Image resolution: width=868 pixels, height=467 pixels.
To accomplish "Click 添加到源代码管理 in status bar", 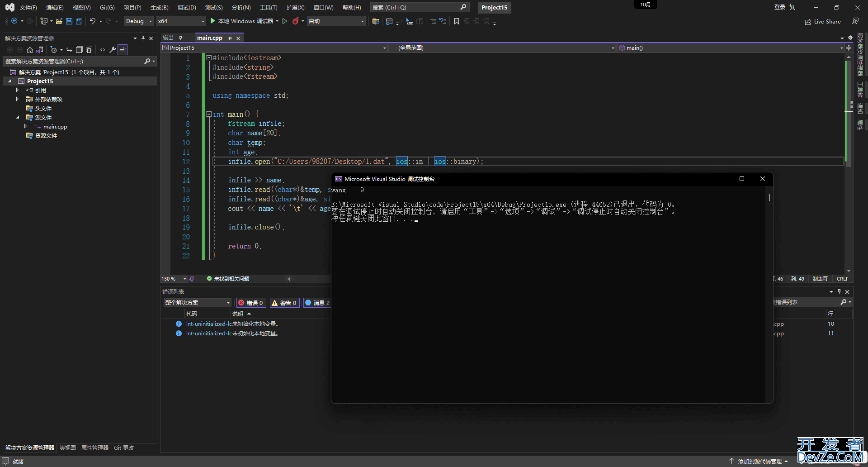I will click(x=759, y=461).
